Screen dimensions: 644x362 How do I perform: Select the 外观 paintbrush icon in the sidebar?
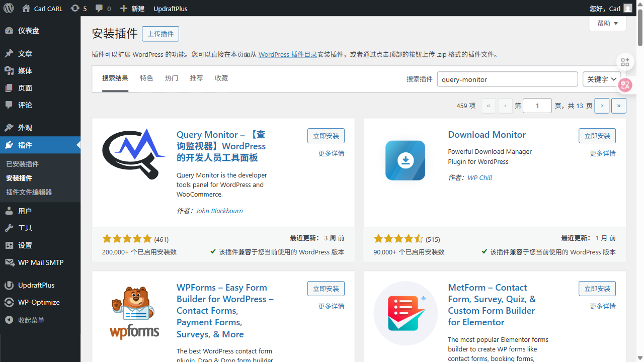[9, 127]
